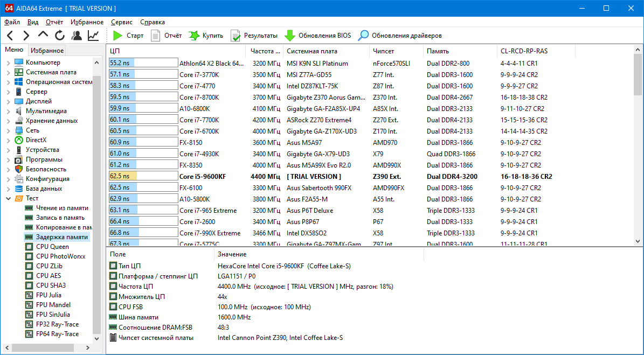Click the 55.2 ns Athlon64 latency bar
The width and height of the screenshot is (644, 355).
[x=143, y=63]
